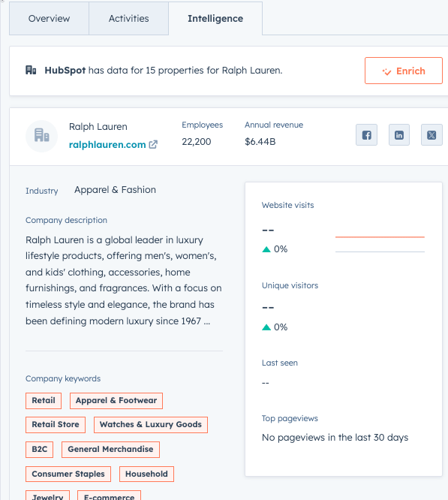Click 'No pageviews in the last 30 days' text
448x500 pixels.
(335, 438)
